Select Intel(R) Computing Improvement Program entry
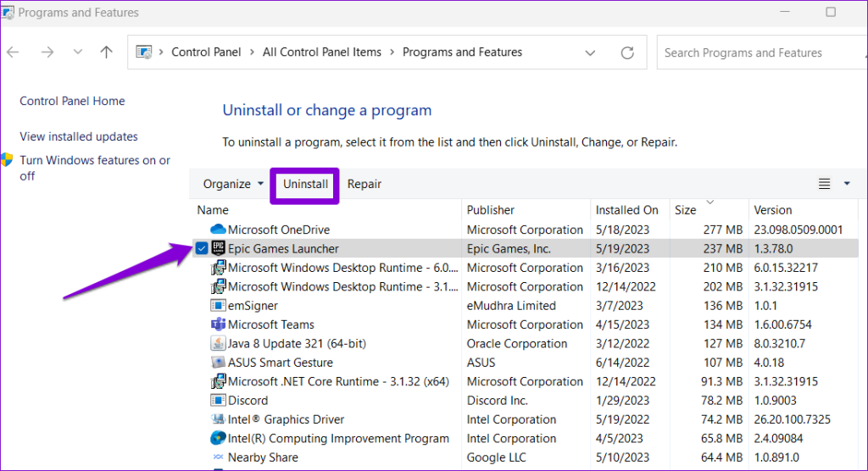The width and height of the screenshot is (868, 471). point(339,438)
